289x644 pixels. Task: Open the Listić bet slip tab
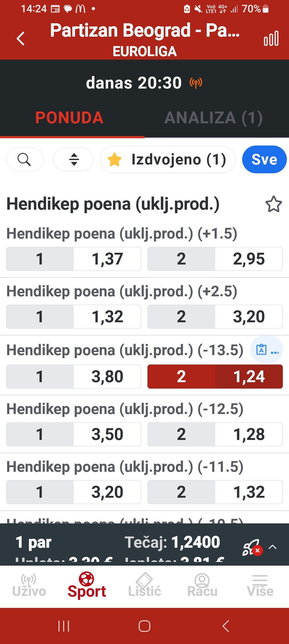[x=144, y=586]
